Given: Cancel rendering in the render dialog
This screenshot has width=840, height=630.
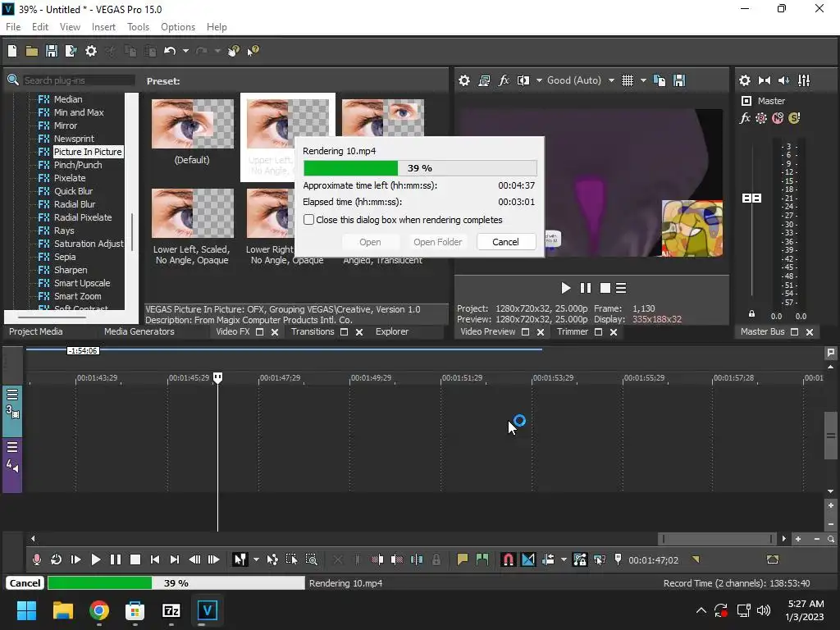Looking at the screenshot, I should pos(505,242).
